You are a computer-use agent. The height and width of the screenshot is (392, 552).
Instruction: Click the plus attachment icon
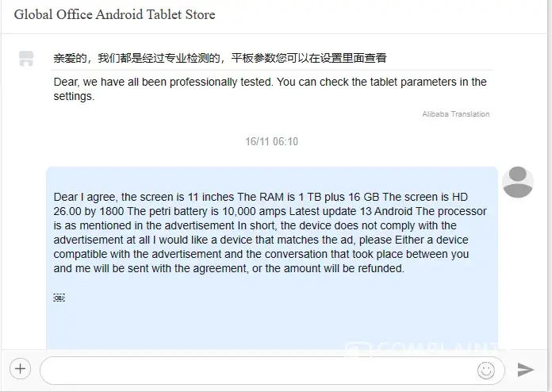pos(20,369)
